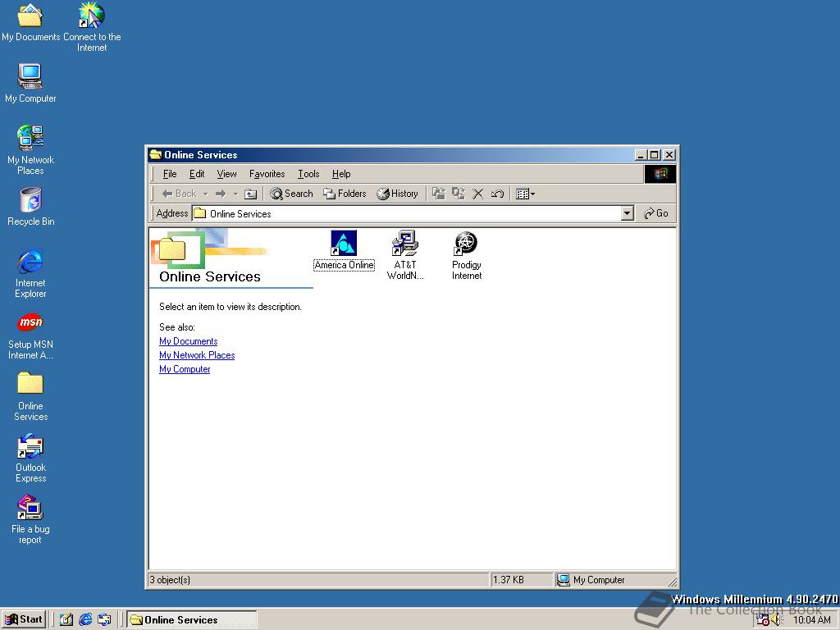Follow the My Documents link
This screenshot has height=630, width=840.
pos(188,341)
